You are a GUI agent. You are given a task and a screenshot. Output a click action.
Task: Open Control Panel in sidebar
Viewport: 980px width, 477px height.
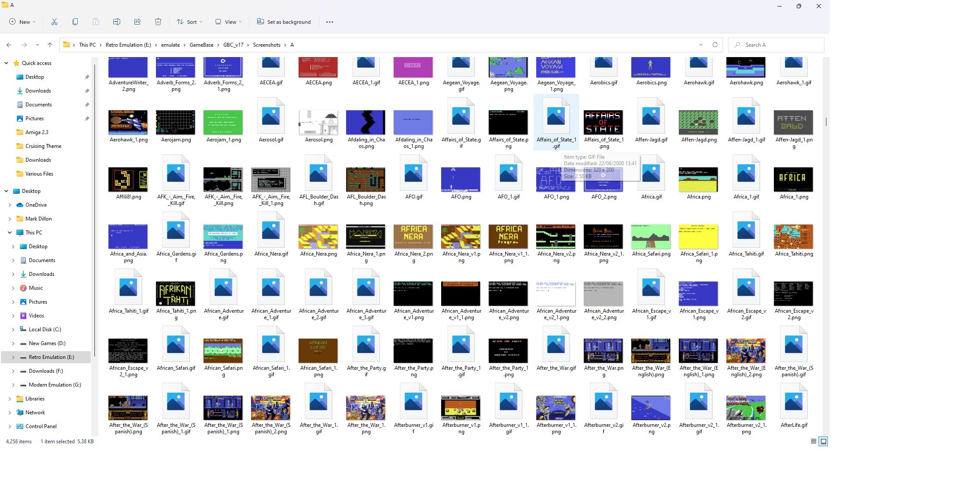click(41, 426)
